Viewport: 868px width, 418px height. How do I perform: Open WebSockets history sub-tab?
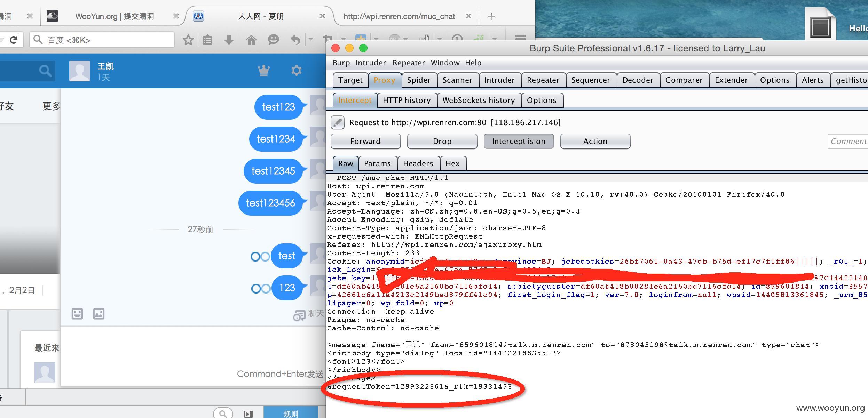[479, 100]
